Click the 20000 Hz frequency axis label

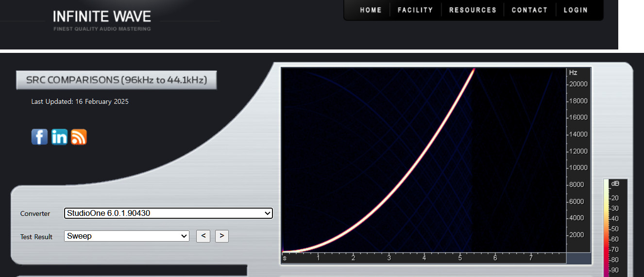578,84
